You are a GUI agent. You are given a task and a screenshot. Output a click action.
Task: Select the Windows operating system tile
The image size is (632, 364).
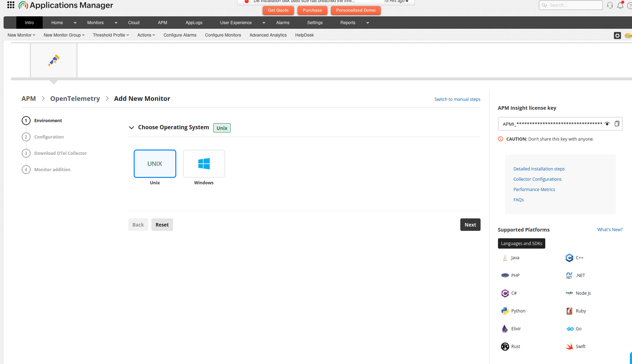point(204,164)
